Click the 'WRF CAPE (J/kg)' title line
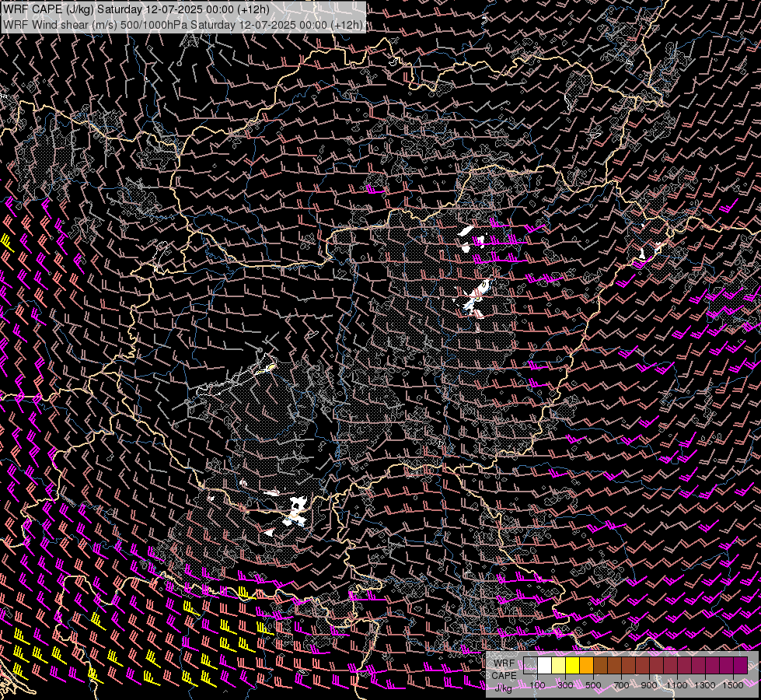The width and height of the screenshot is (761, 700). tap(136, 9)
